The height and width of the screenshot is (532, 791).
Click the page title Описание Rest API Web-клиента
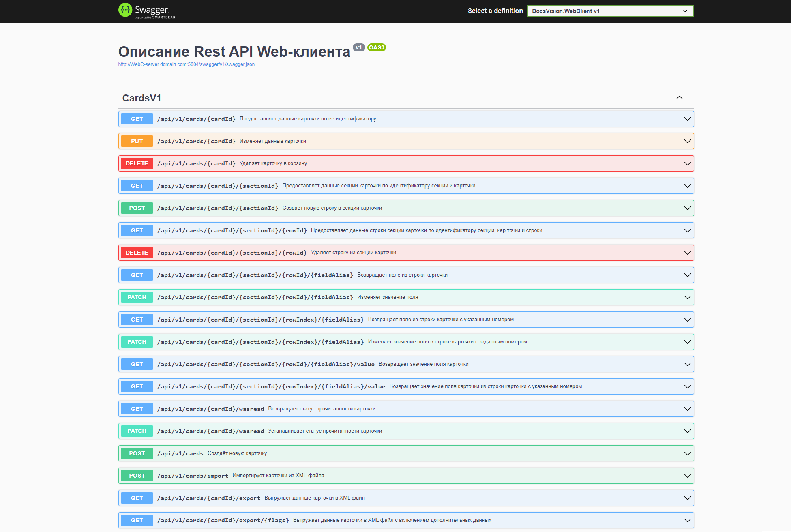(234, 51)
